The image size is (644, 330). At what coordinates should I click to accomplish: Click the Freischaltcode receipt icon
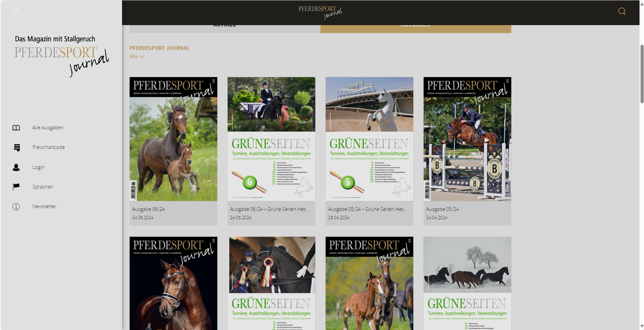16,147
